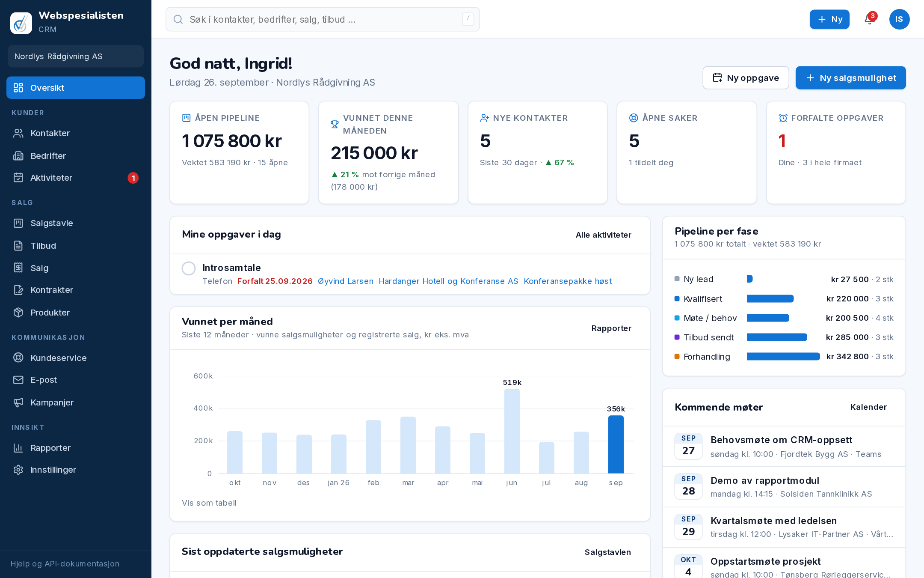Open Øyvind Larsen contact link
Image resolution: width=924 pixels, height=578 pixels.
pyautogui.click(x=346, y=281)
